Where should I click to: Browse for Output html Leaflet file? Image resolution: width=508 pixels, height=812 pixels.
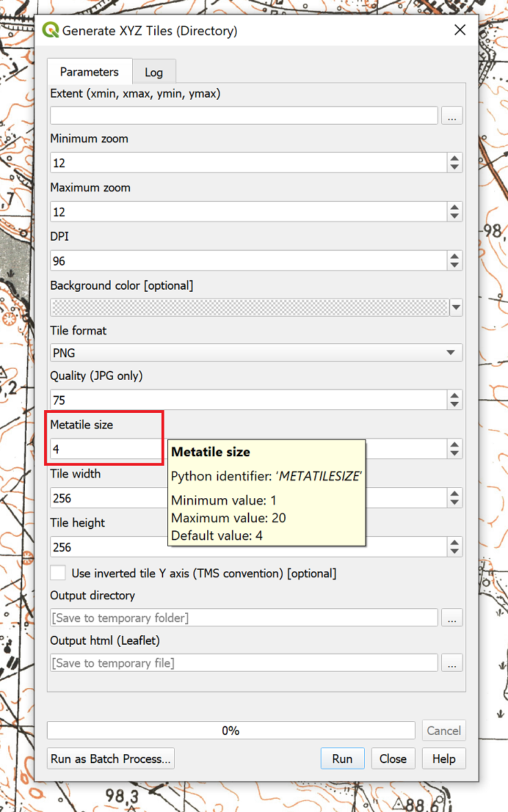tap(452, 663)
